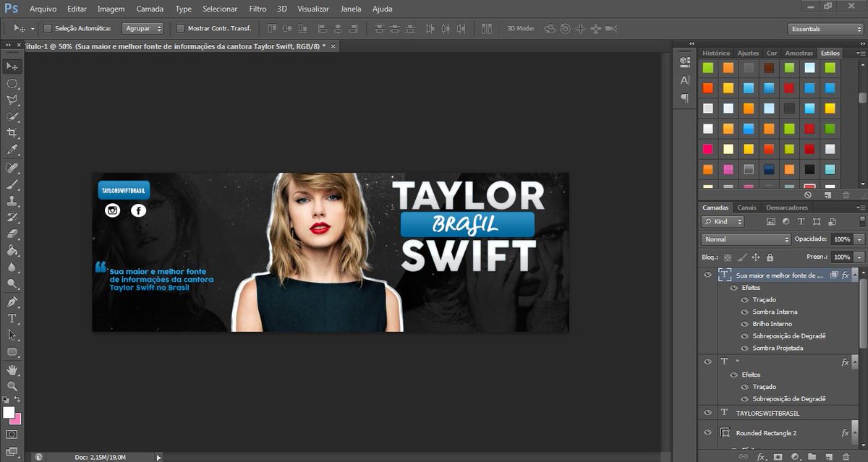Viewport: 868px width, 462px height.
Task: Select the Blur tool
Action: [x=12, y=268]
